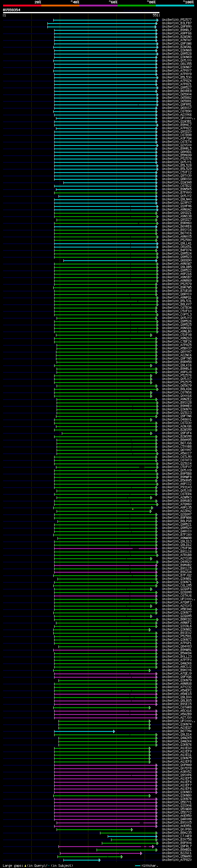Viewport: 197px width, 868px height.
Task: Open hit UniRef100_Q9FRL7
Action: point(177,846)
